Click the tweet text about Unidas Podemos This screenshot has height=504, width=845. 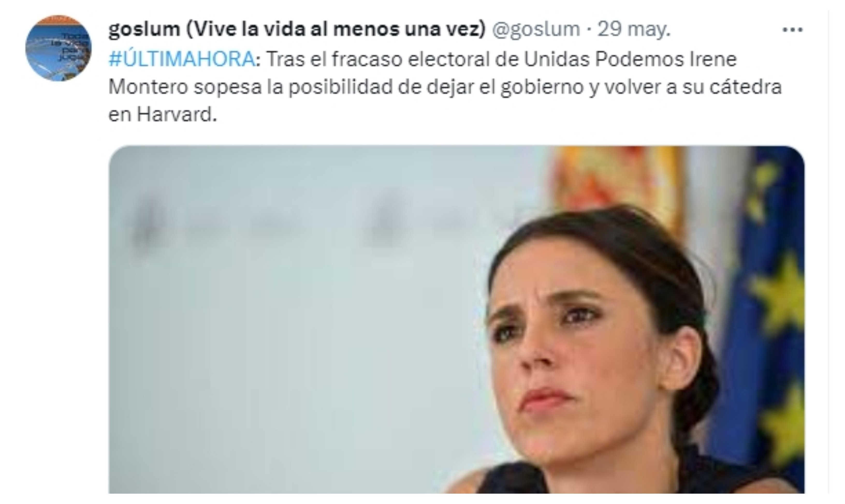(445, 87)
